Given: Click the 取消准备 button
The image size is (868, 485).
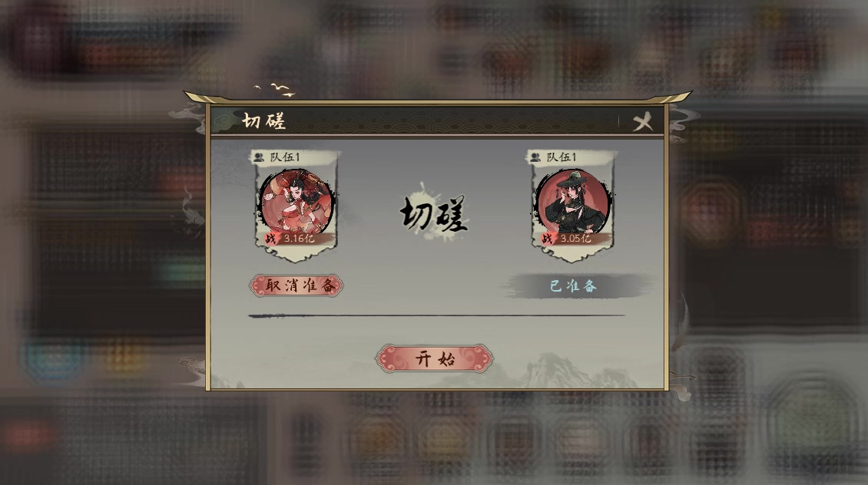Looking at the screenshot, I should [x=297, y=286].
